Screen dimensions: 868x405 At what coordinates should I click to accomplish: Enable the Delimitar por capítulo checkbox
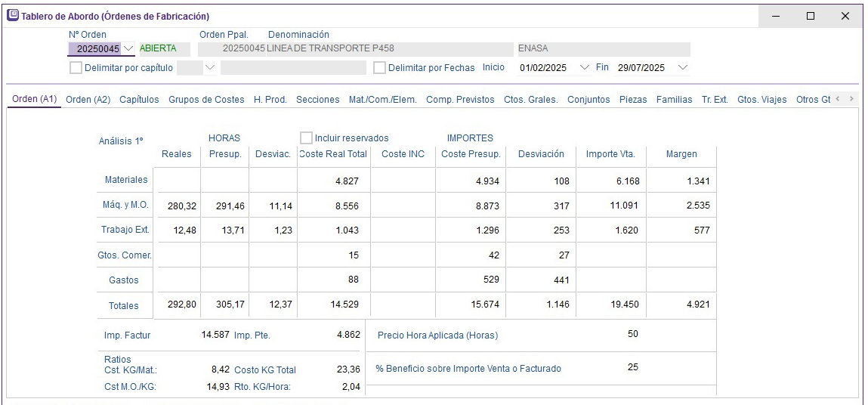pos(76,68)
